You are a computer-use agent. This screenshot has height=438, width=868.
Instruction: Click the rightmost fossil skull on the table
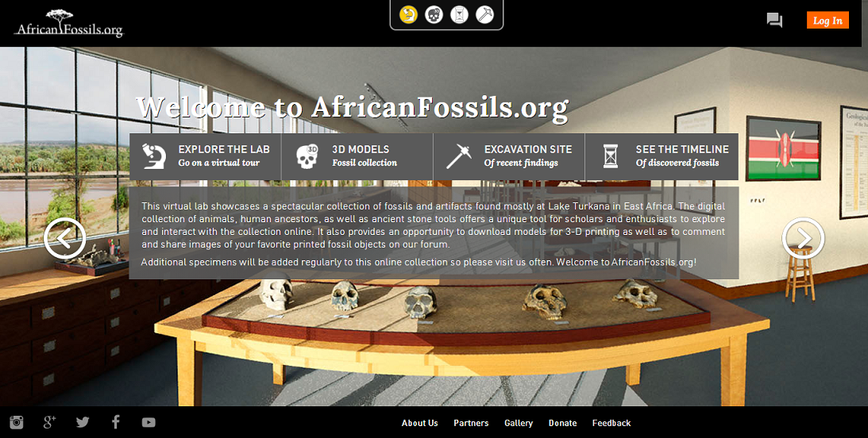(635, 294)
